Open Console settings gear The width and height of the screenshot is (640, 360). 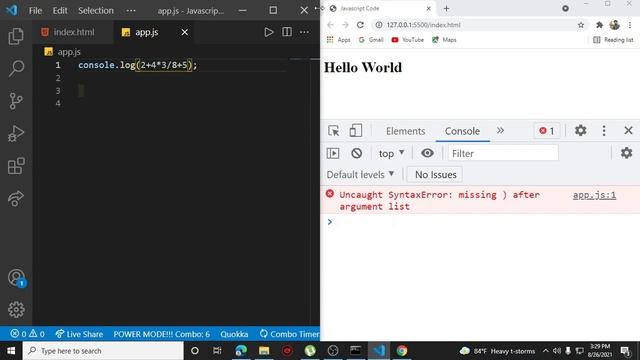tap(627, 153)
